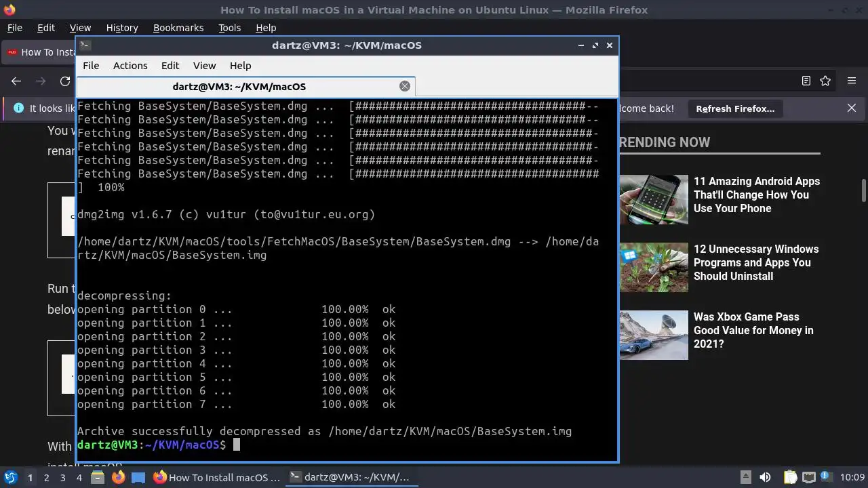Open Firefox History menu
Image resolution: width=868 pixels, height=488 pixels.
click(122, 28)
